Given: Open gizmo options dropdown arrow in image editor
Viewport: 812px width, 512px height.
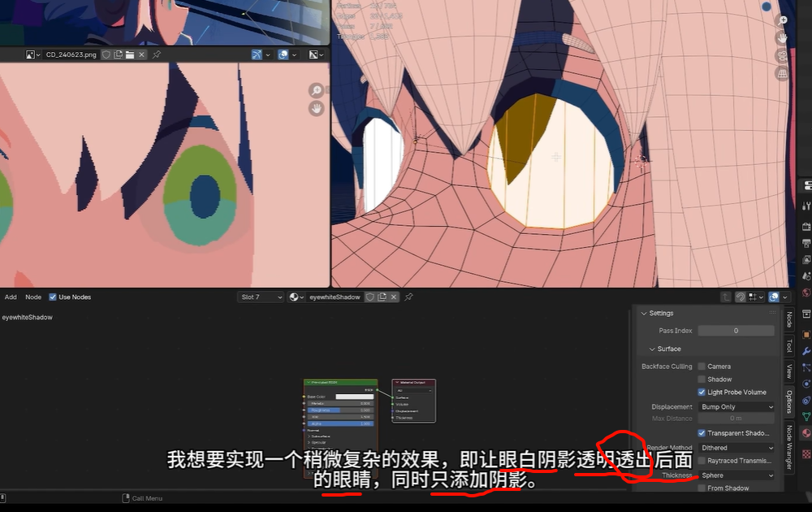Looking at the screenshot, I should 268,54.
